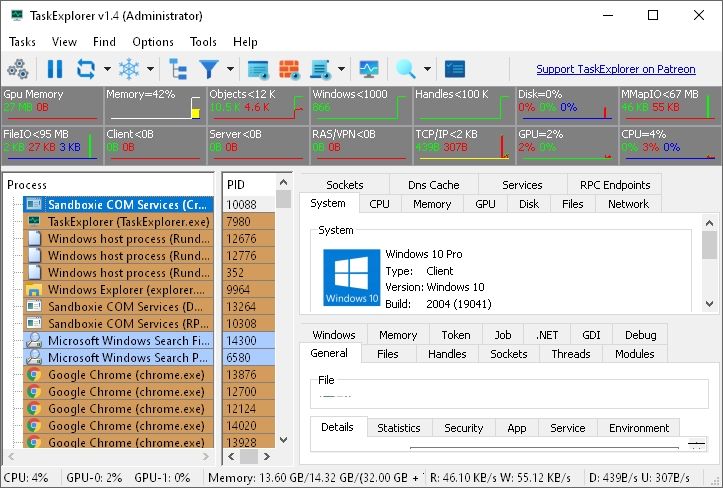The image size is (723, 488).
Task: Click the snowflake freeze icon
Action: point(129,69)
